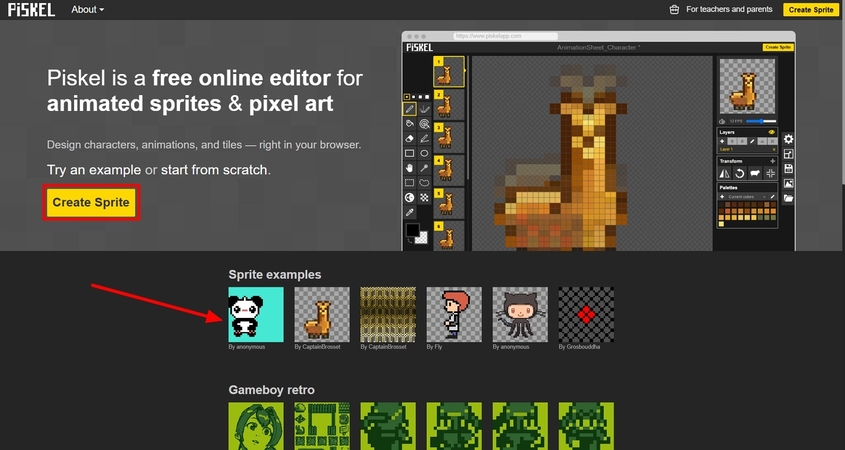The height and width of the screenshot is (450, 845).
Task: Toggle the eye icon in Layers panel
Action: point(771,132)
